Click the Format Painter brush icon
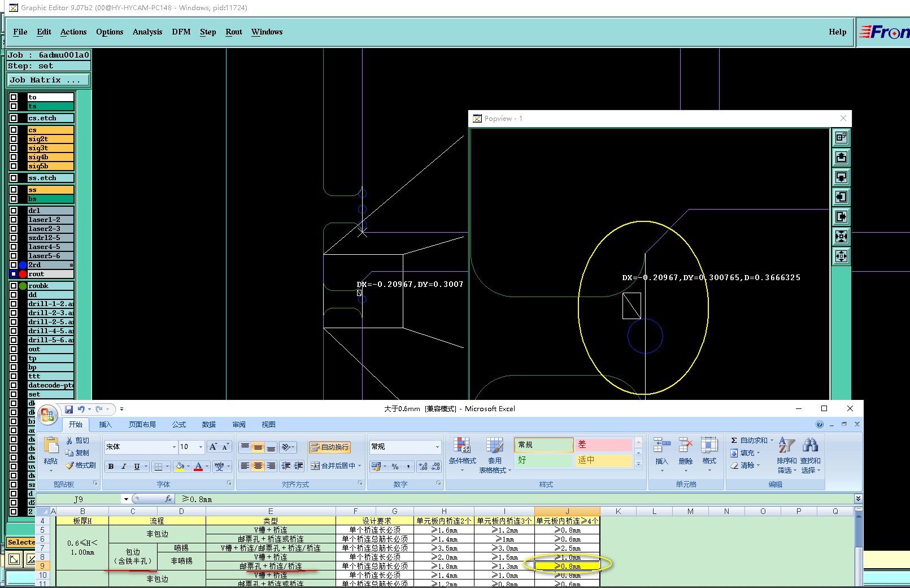The height and width of the screenshot is (588, 910). click(x=70, y=466)
